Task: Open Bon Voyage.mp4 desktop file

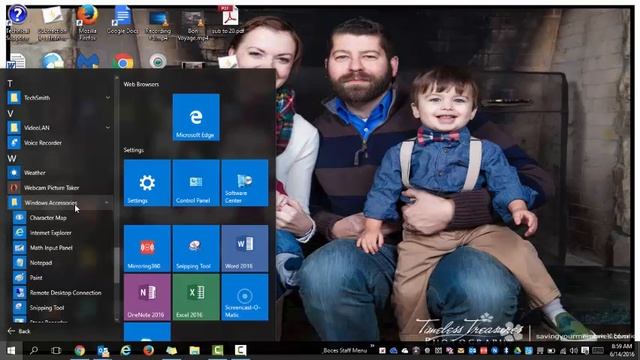Action: [x=193, y=25]
